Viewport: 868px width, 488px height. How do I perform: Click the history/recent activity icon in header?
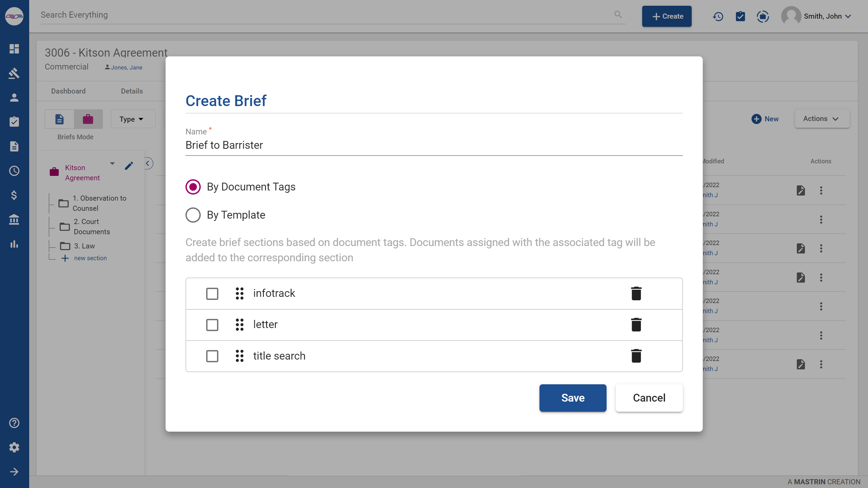[718, 16]
